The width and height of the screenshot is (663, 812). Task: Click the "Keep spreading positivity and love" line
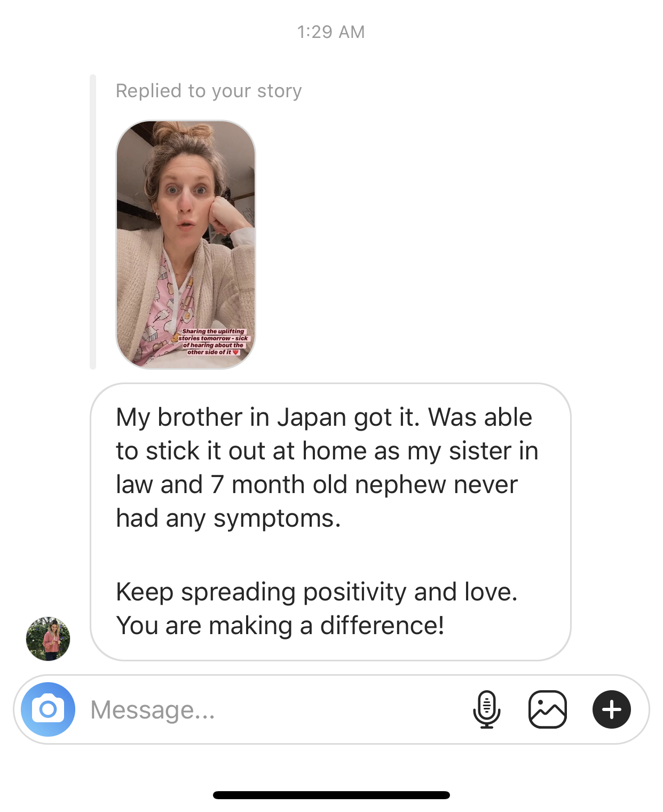[x=317, y=592]
